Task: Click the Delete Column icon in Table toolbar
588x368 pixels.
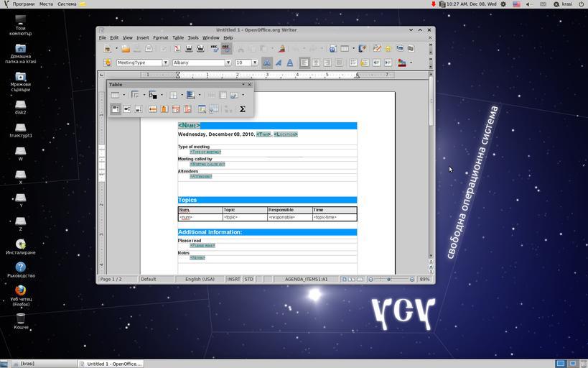Action: point(187,109)
